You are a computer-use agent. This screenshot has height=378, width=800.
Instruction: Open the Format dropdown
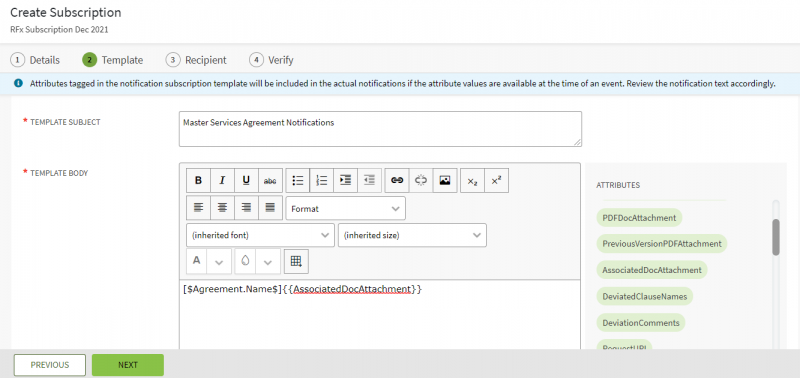click(345, 208)
